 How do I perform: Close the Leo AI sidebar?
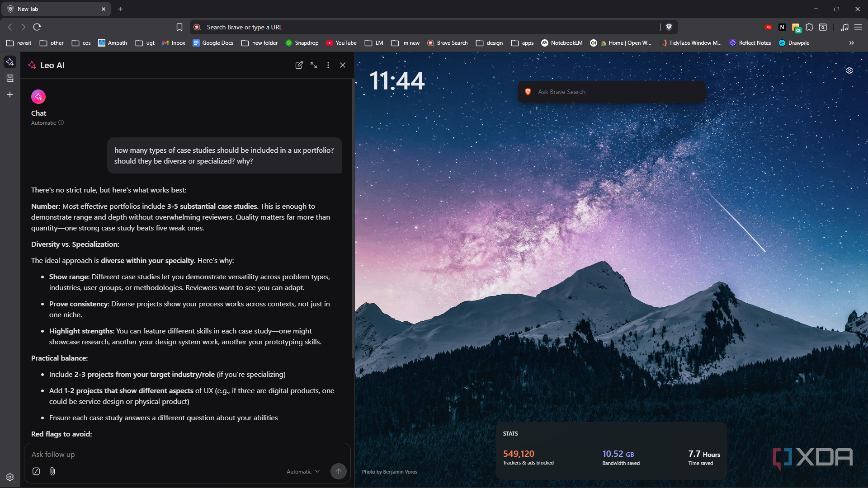(343, 65)
